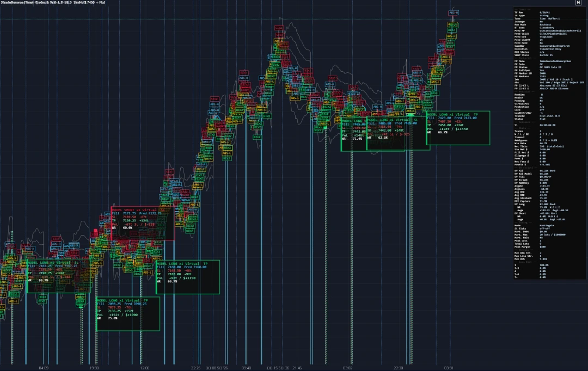Click the 03:31 time axis label
The width and height of the screenshot is (588, 371).
[x=449, y=368]
